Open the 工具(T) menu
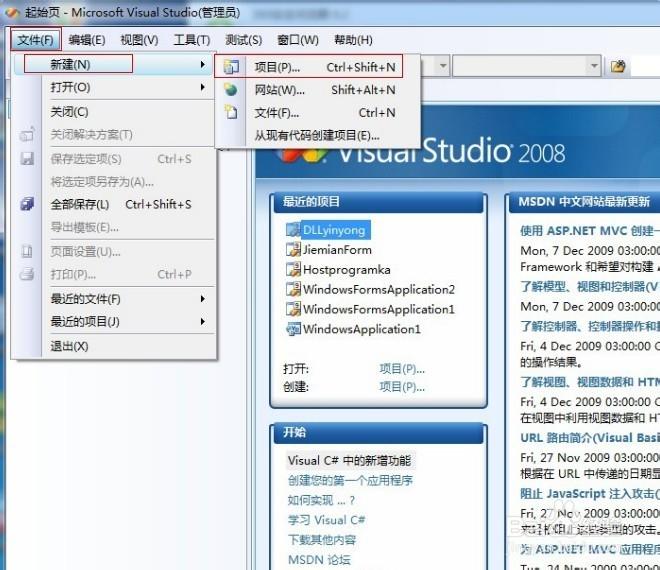 tap(192, 40)
